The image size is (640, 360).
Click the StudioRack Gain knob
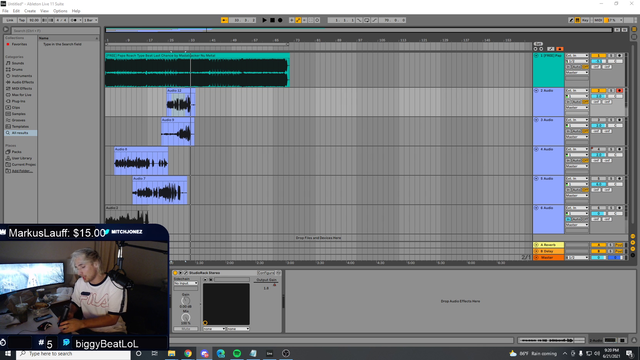pos(186,301)
